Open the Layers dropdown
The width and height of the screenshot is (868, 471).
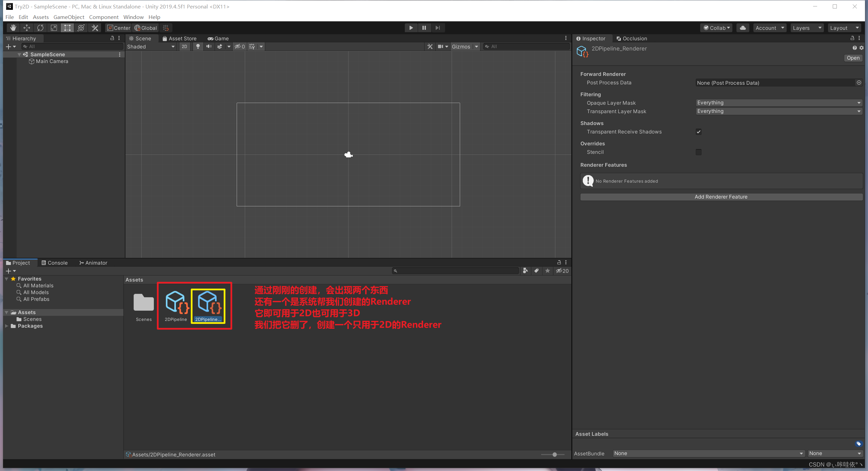(x=807, y=28)
